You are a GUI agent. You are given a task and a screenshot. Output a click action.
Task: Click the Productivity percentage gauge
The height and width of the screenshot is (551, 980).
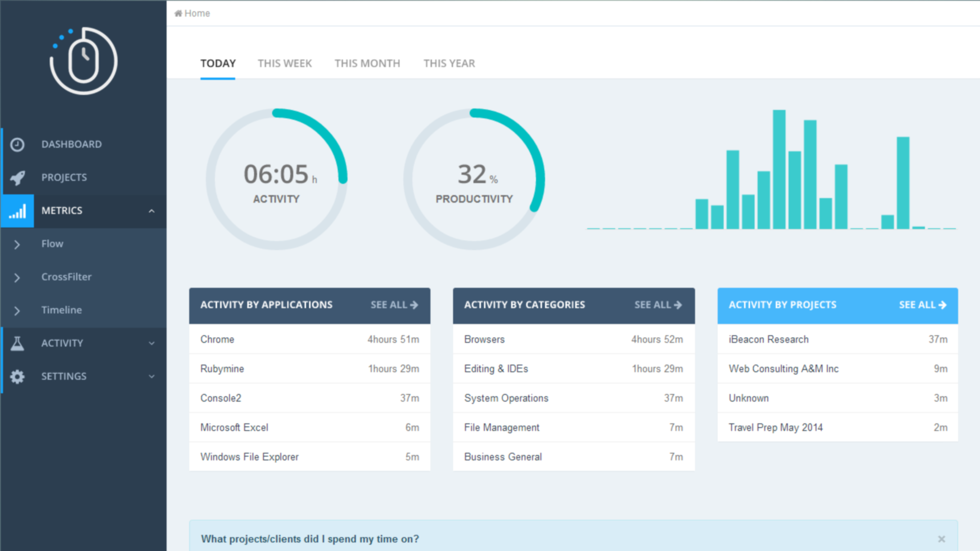point(474,179)
